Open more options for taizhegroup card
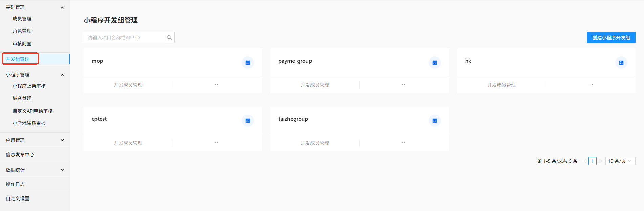The image size is (644, 211). click(x=404, y=143)
